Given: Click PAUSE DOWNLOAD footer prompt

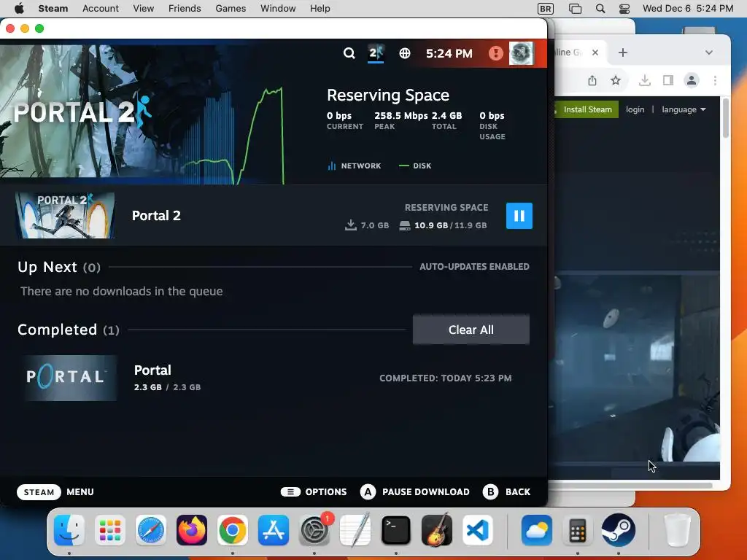Looking at the screenshot, I should pos(415,492).
